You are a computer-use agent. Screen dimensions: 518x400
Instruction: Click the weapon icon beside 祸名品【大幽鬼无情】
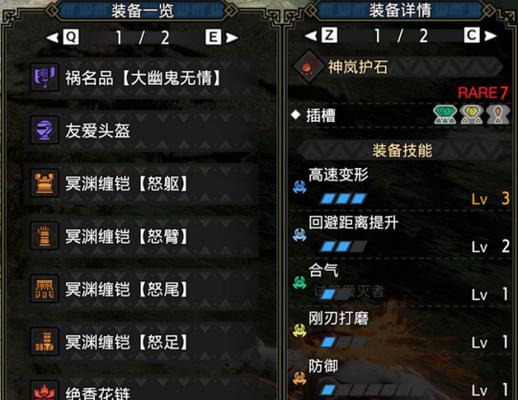[x=44, y=77]
